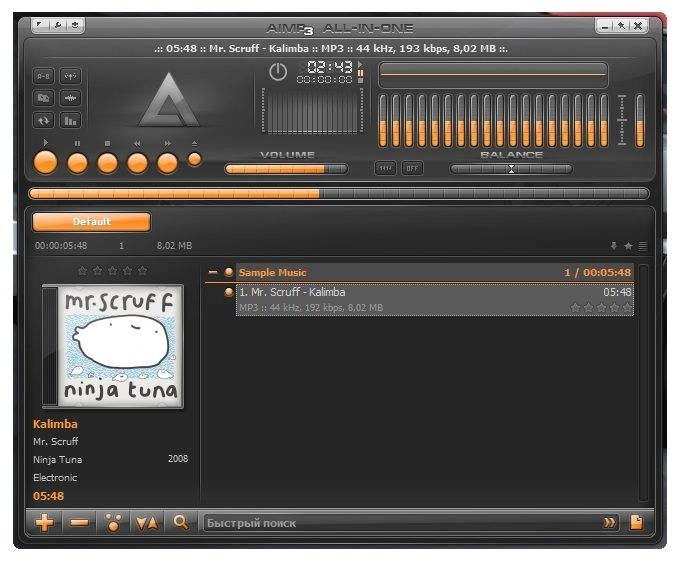Image resolution: width=684 pixels, height=568 pixels.
Task: Open the shutdown timer power icon
Action: (x=278, y=72)
